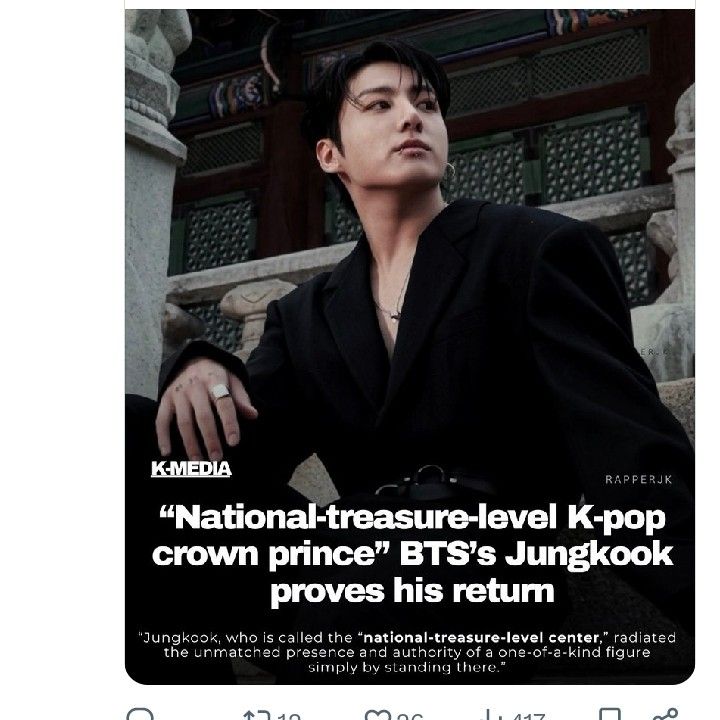Click the retweet count number
The height and width of the screenshot is (720, 720).
click(290, 716)
